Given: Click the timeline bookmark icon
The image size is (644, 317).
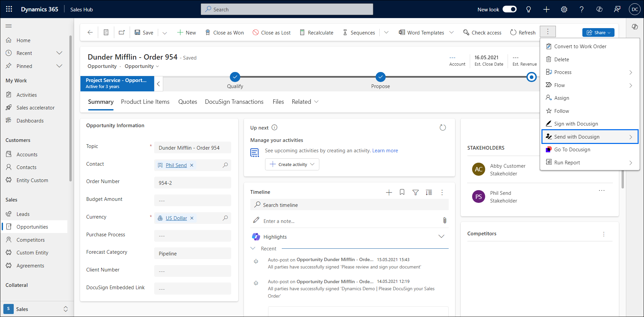Looking at the screenshot, I should [402, 192].
